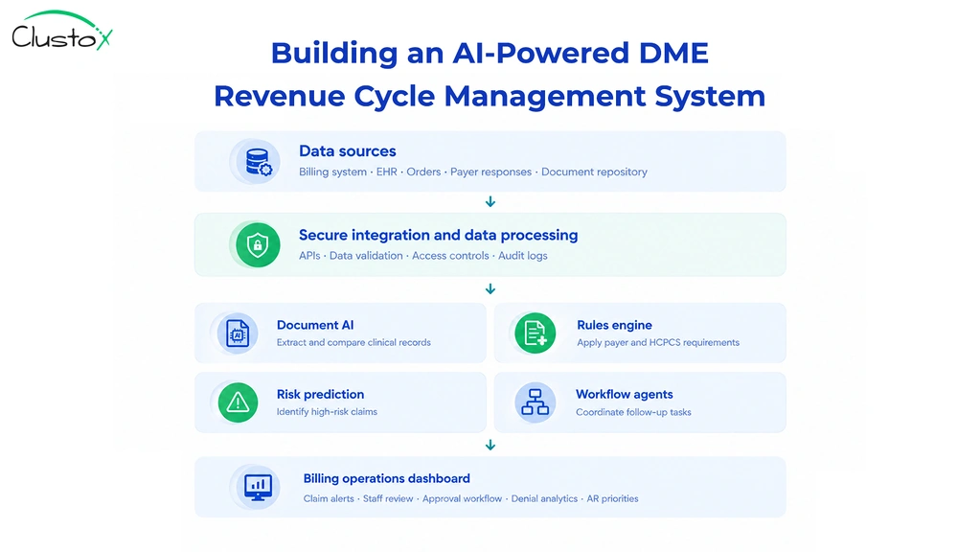Click the Billing operations dashboard monitor icon
980x552 pixels.
pos(258,487)
